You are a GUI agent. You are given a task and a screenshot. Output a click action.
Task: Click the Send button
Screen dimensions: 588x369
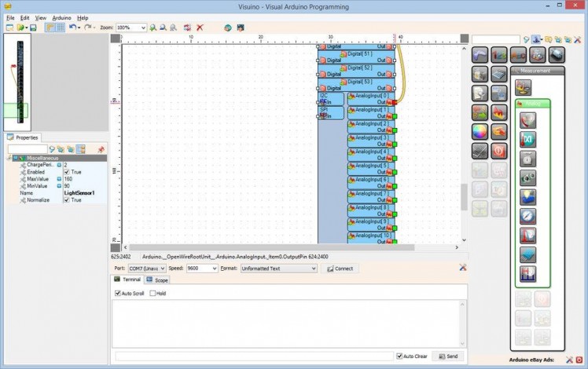coord(448,356)
